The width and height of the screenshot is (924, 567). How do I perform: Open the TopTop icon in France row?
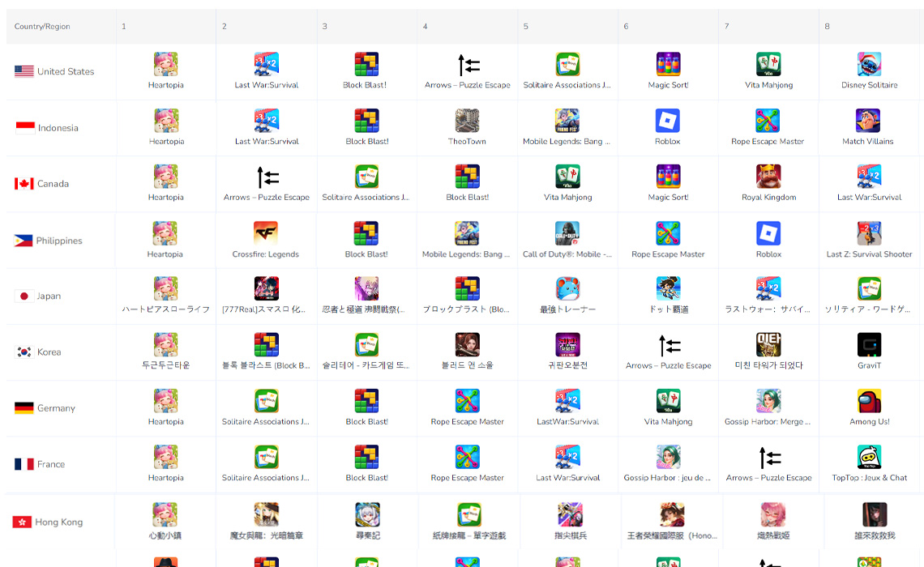[869, 457]
